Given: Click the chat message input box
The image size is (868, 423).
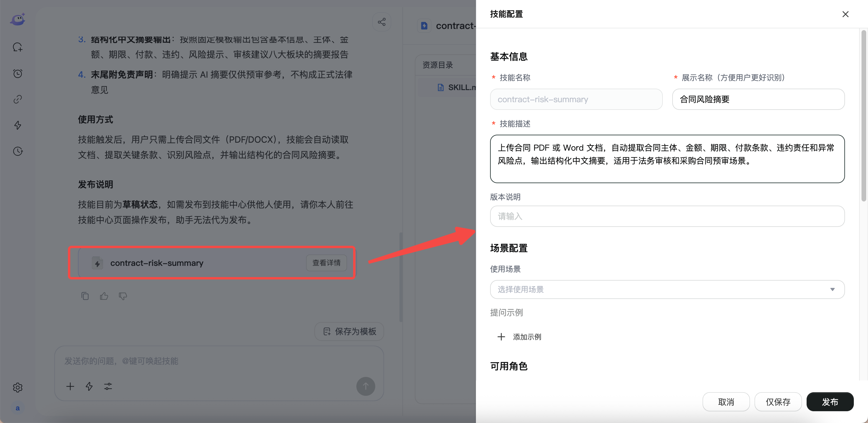Looking at the screenshot, I should click(219, 361).
